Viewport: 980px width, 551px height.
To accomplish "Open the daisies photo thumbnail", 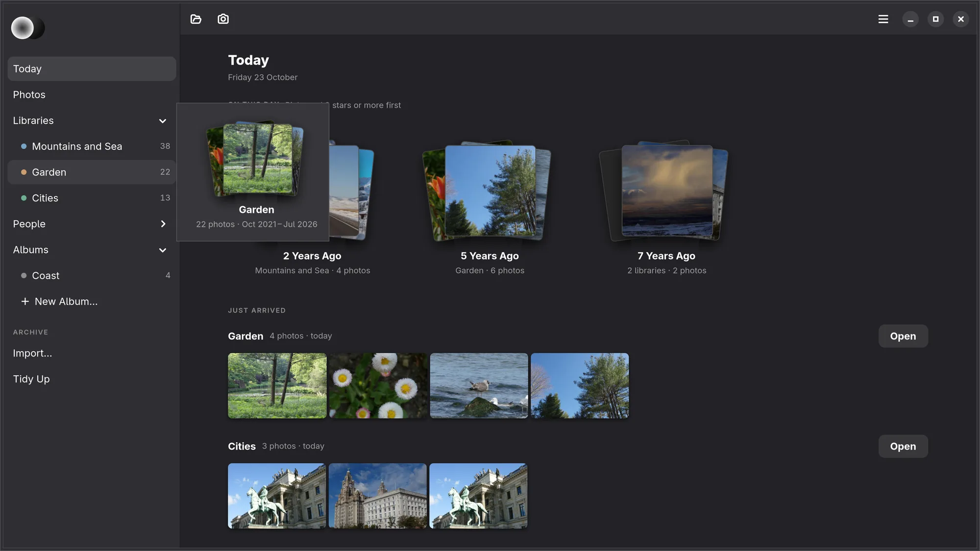I will click(378, 385).
